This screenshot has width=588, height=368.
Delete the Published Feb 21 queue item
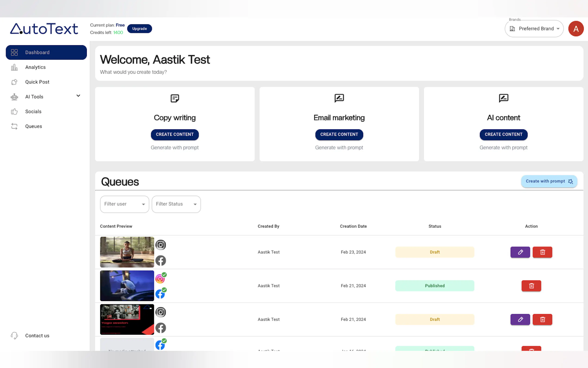531,286
